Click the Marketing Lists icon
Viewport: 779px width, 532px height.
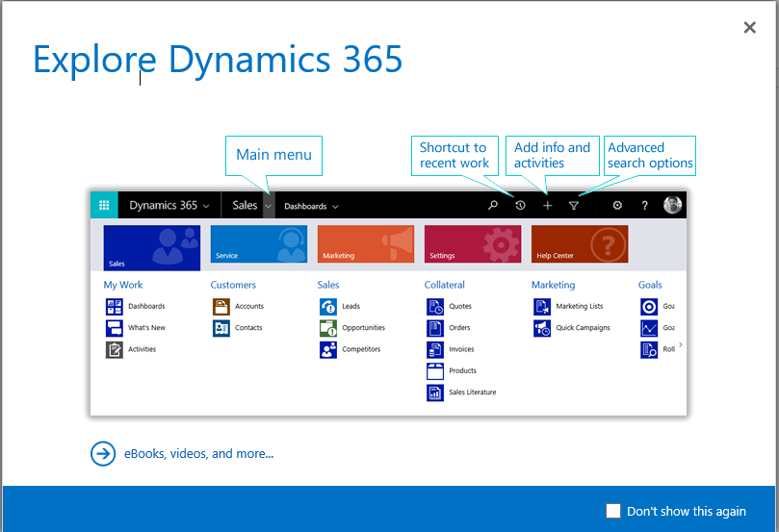[542, 307]
